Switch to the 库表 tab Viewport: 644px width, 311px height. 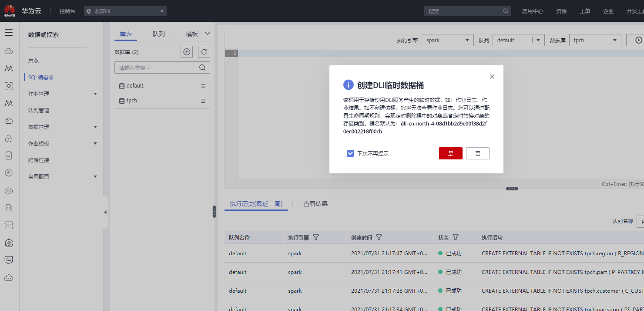point(126,34)
